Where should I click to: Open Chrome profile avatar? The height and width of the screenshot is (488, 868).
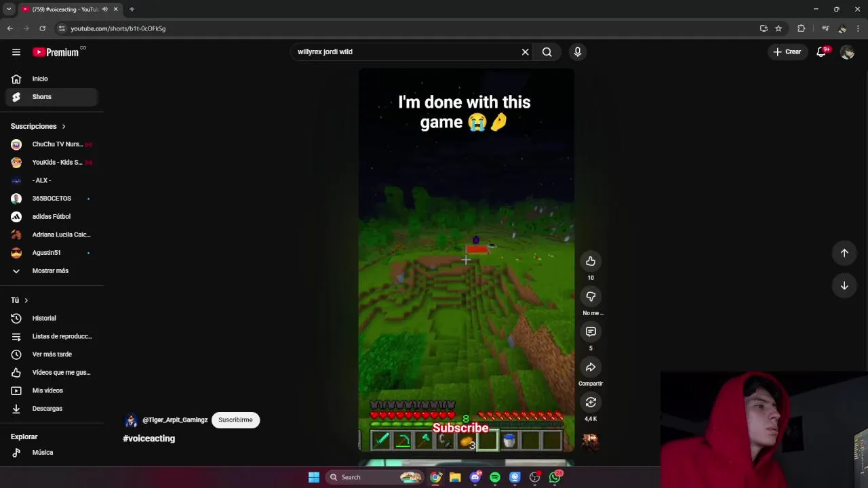click(x=842, y=28)
